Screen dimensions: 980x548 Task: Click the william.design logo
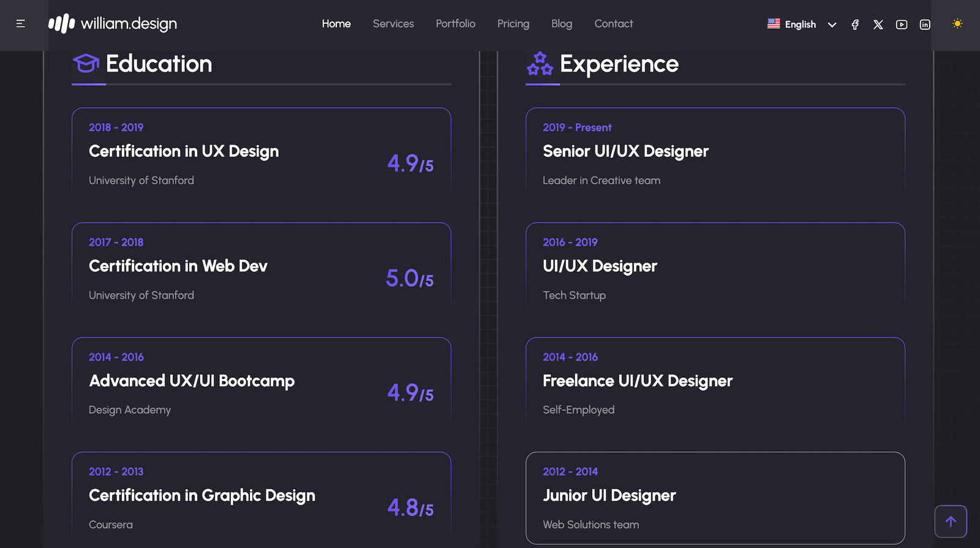click(x=113, y=24)
